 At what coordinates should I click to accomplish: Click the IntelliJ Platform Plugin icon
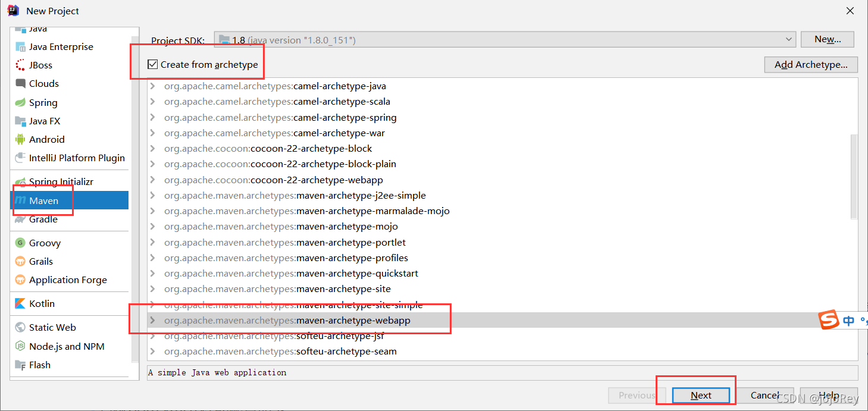pyautogui.click(x=20, y=158)
